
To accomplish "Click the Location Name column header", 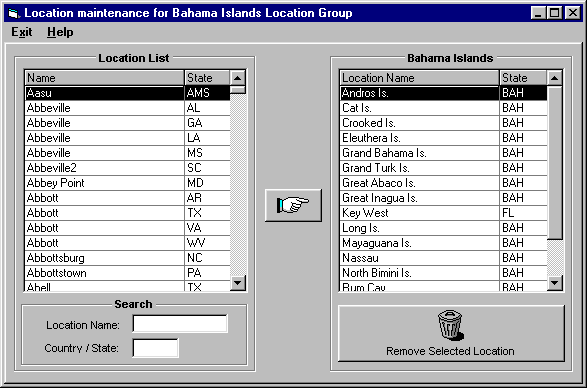I will 420,78.
